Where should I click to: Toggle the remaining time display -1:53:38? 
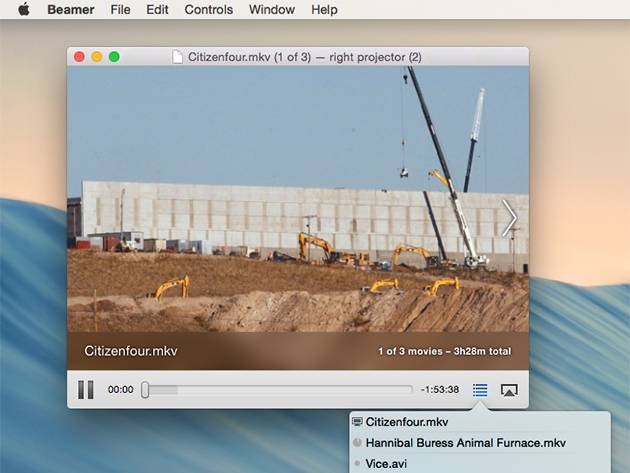click(440, 390)
